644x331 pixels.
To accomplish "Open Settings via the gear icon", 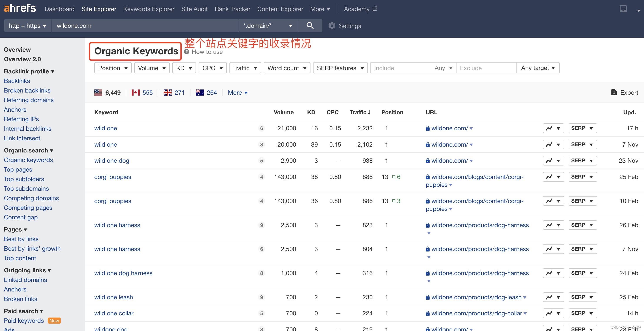I will point(332,26).
